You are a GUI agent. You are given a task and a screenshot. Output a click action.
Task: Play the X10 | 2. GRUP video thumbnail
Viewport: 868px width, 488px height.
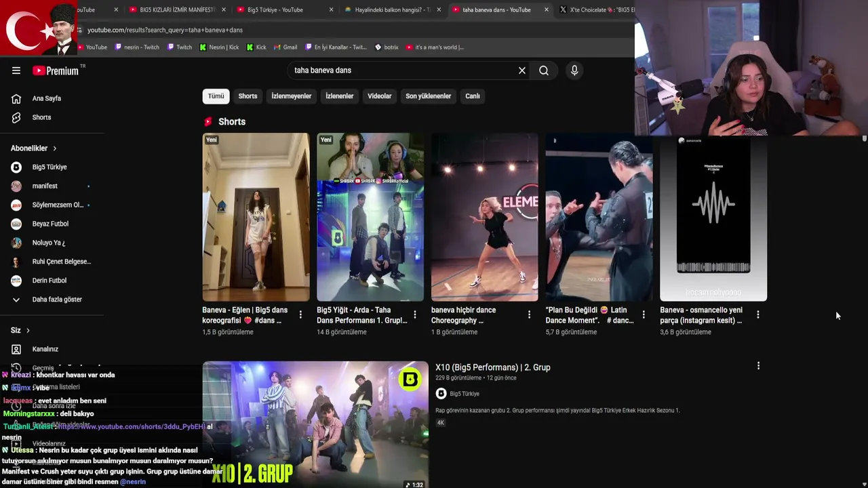tap(315, 424)
